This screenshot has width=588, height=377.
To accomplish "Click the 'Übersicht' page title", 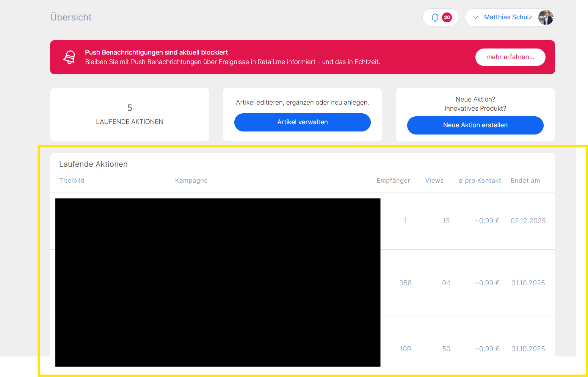I will (71, 17).
